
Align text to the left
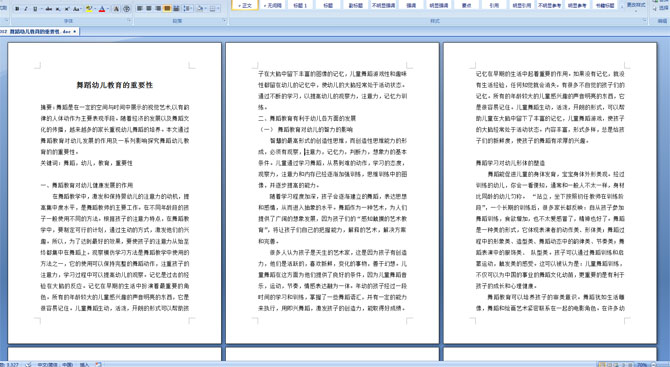pyautogui.click(x=139, y=9)
